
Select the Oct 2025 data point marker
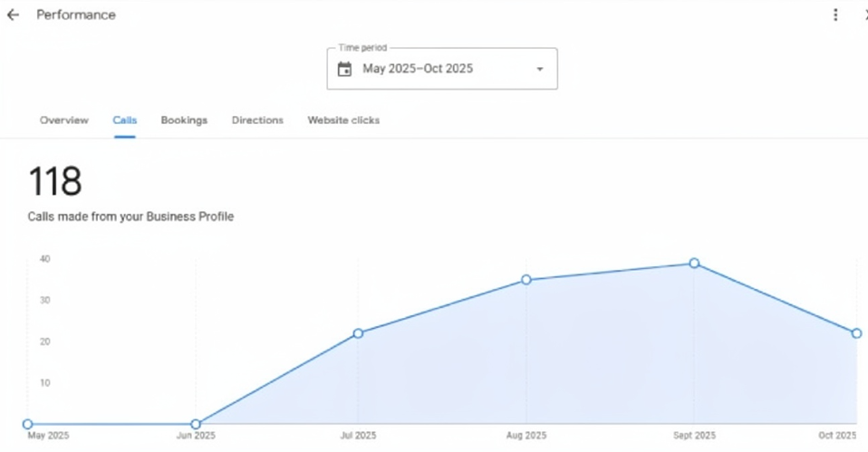(x=856, y=333)
